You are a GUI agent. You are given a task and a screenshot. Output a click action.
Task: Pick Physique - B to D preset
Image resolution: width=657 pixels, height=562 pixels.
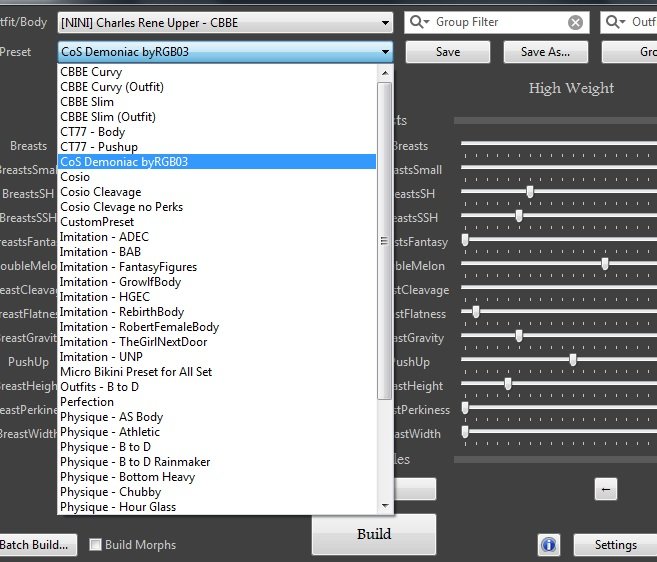[217, 447]
